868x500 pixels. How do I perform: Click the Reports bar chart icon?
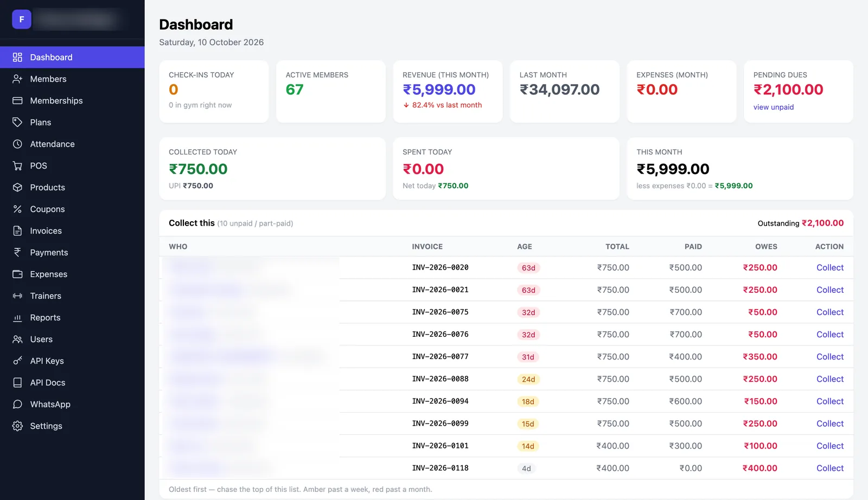pyautogui.click(x=17, y=317)
